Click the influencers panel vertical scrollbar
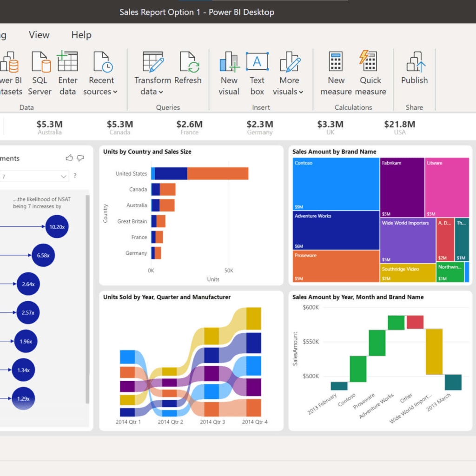Screen dimensions: 476x476 (x=87, y=297)
